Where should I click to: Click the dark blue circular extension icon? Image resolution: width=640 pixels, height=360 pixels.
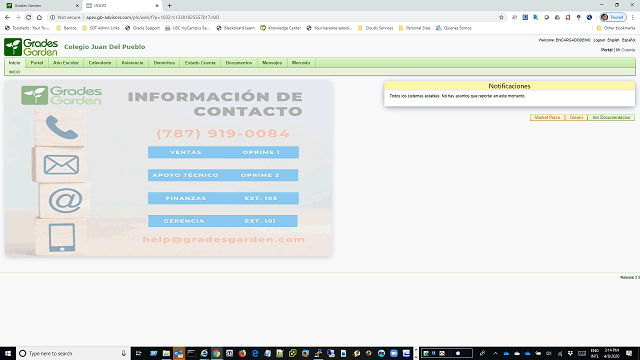589,17
